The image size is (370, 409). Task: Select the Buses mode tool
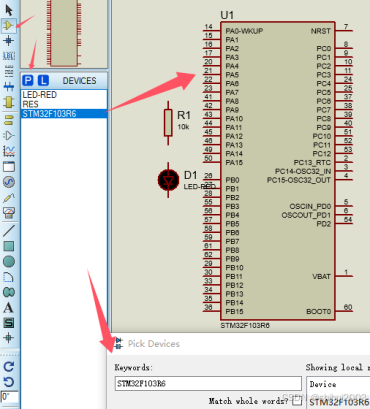click(9, 87)
